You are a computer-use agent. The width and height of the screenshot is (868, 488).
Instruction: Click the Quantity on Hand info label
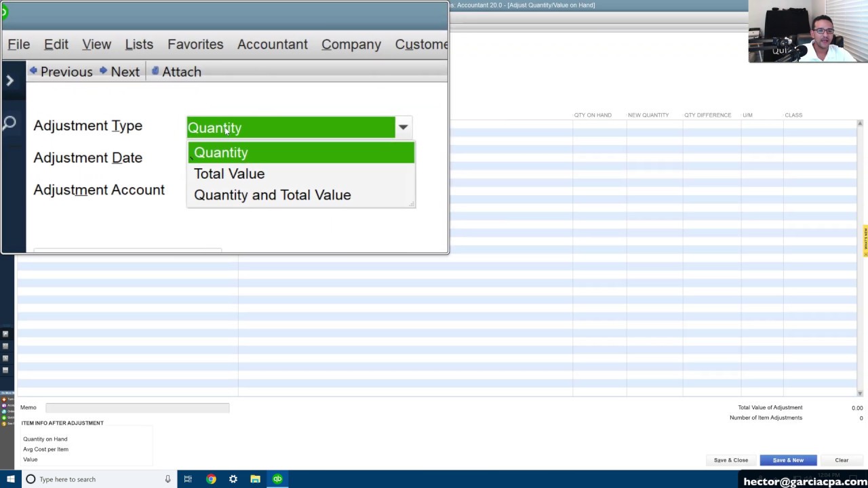click(x=45, y=439)
